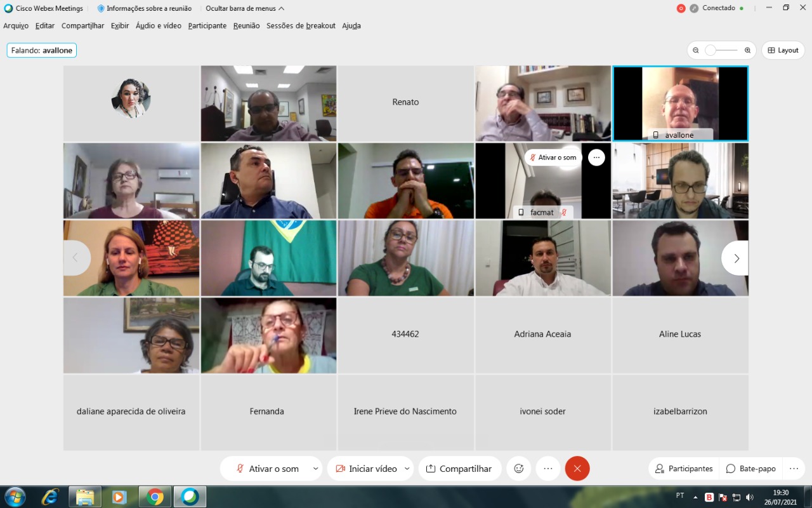This screenshot has width=812, height=508.
Task: Start camera with Iniciar vídeo
Action: tap(366, 469)
